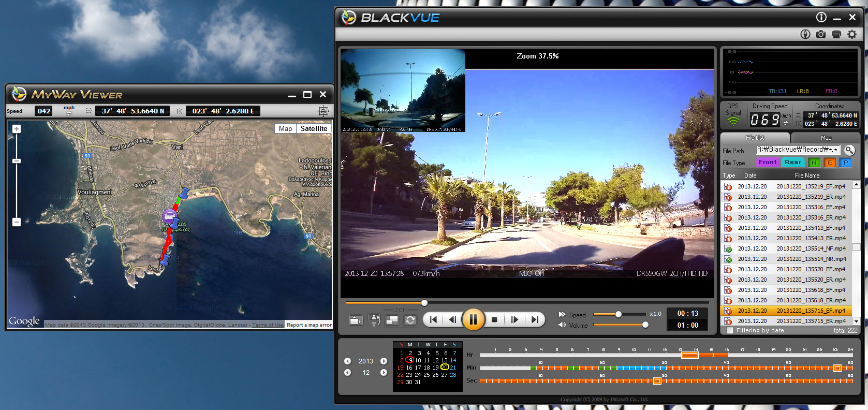Capture a screenshot with the camera icon
This screenshot has width=868, height=410.
[x=821, y=34]
